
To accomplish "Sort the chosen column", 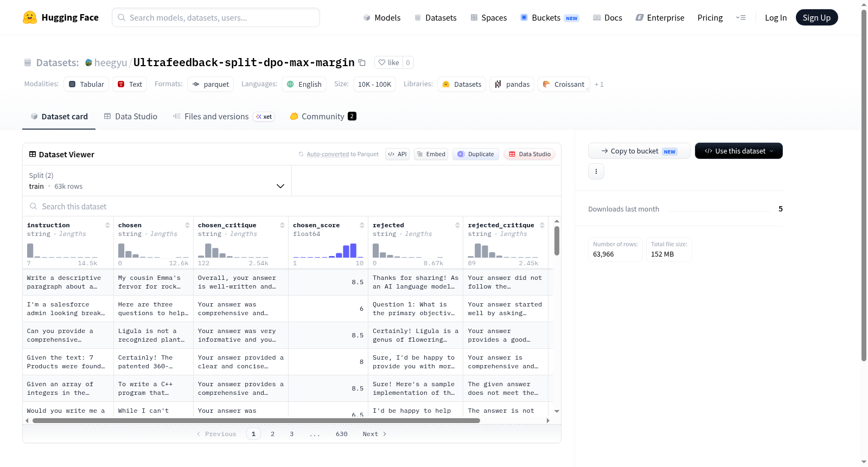I will [x=187, y=225].
